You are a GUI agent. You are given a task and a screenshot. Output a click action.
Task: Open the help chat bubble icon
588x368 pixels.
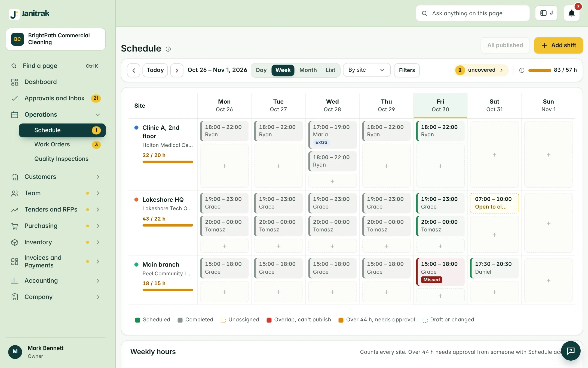571,351
